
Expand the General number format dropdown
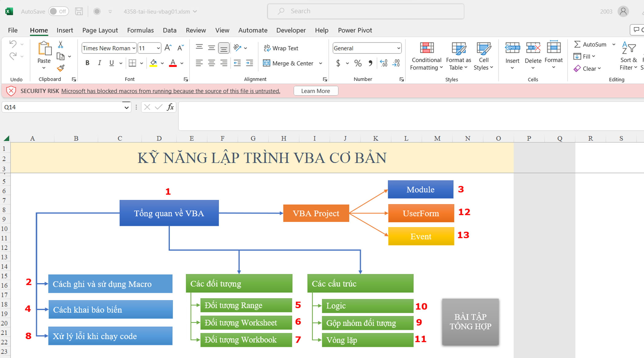tap(398, 48)
